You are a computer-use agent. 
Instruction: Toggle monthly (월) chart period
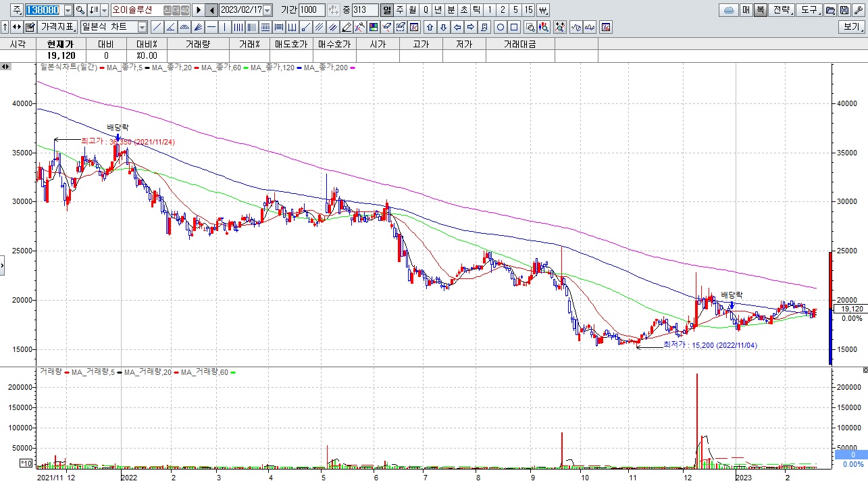point(413,10)
